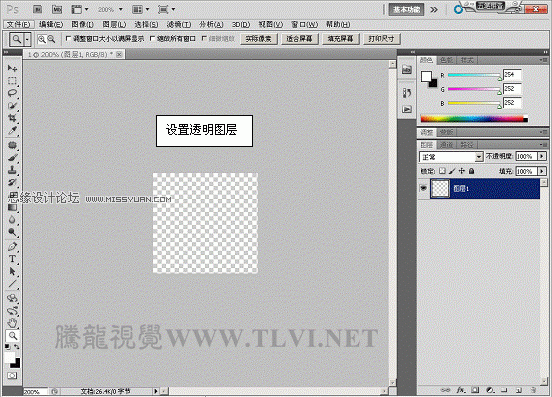Select the Gradient tool
The image size is (552, 397).
(12, 208)
